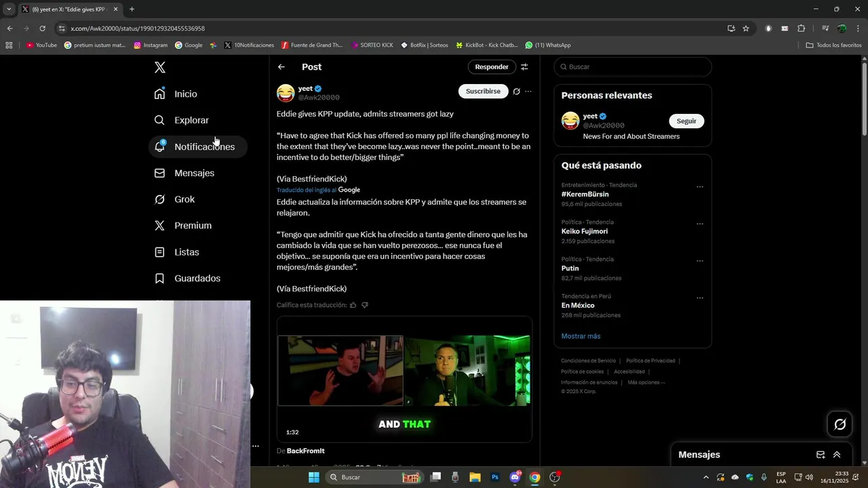Open the Chrome apps grid icon
This screenshot has width=868, height=488.
(x=9, y=45)
